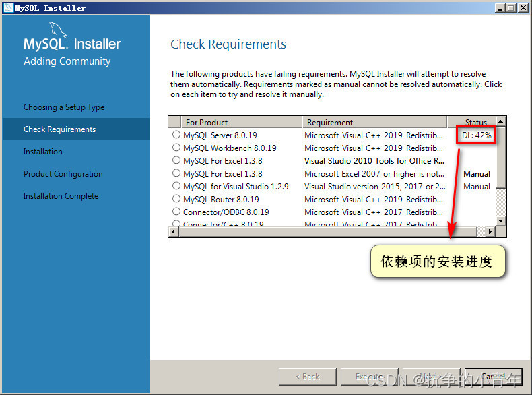
Task: Click the Status column header
Action: coord(472,122)
